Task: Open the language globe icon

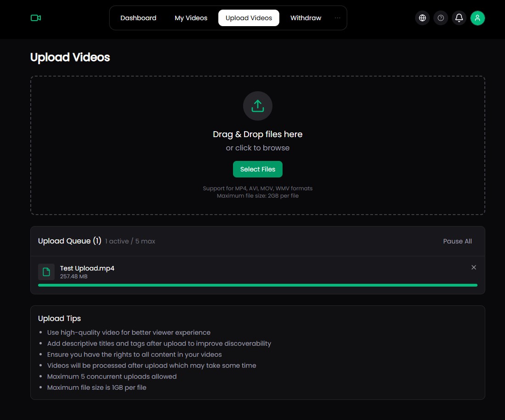Action: coord(422,18)
